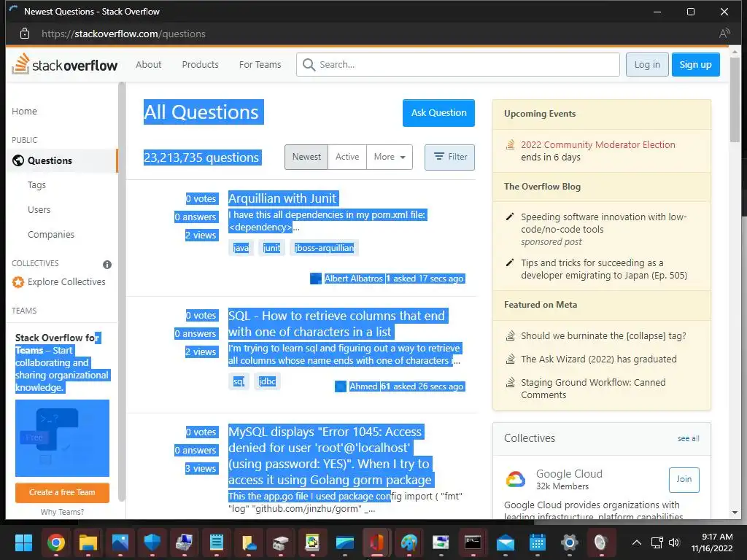The image size is (747, 560).
Task: Open the Filter panel
Action: click(x=449, y=157)
